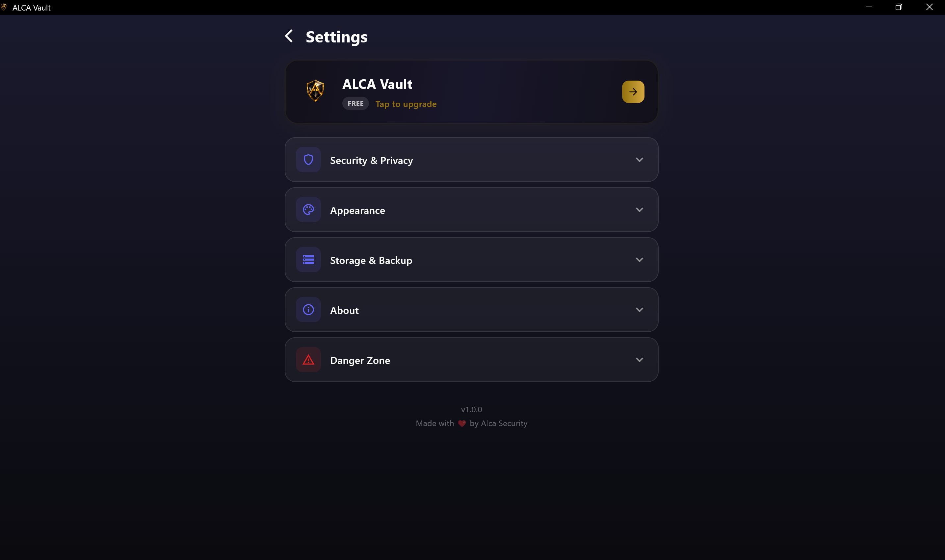Click the ALCA Vault shield logo

tap(315, 90)
